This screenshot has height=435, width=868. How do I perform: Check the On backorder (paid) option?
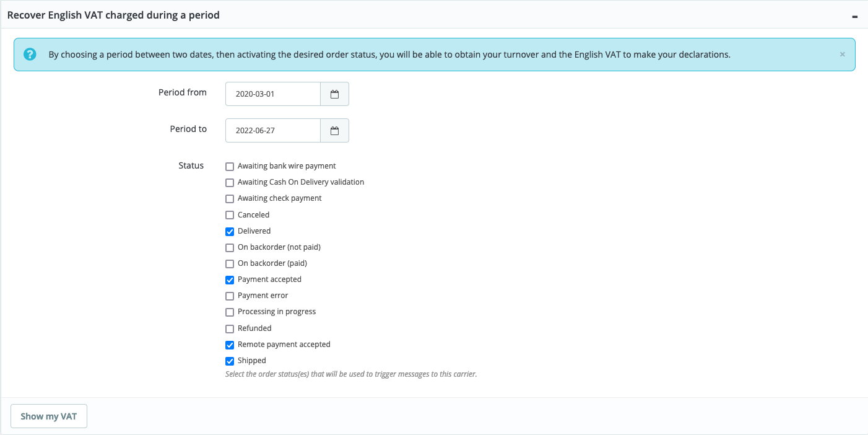coord(230,263)
